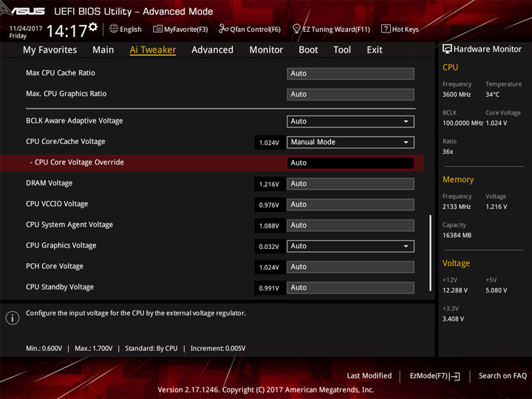Click the 34°C temperature value

pyautogui.click(x=492, y=95)
